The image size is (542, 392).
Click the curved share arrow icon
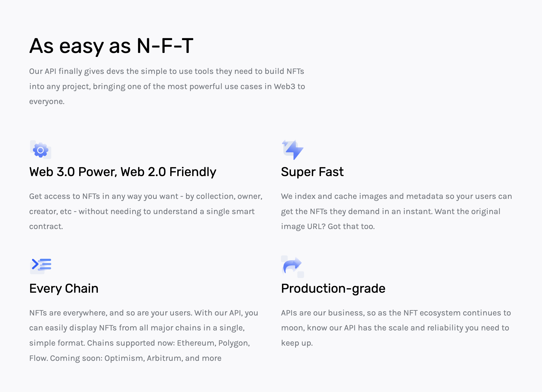(x=293, y=266)
